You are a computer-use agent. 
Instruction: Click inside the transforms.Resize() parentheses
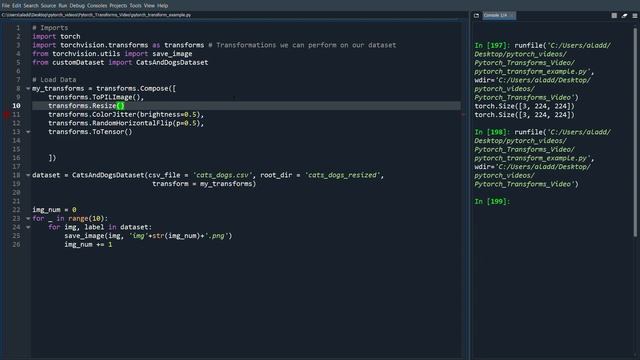pyautogui.click(x=120, y=106)
